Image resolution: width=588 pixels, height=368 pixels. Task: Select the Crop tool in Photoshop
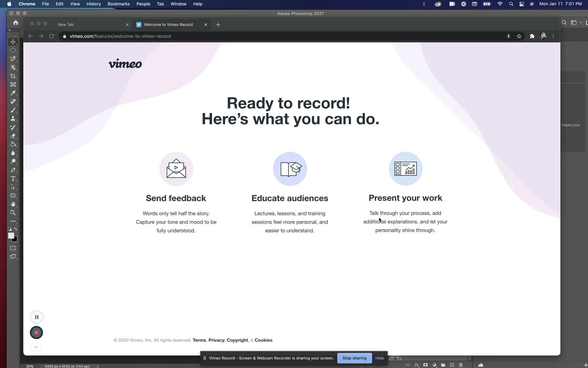click(x=13, y=76)
